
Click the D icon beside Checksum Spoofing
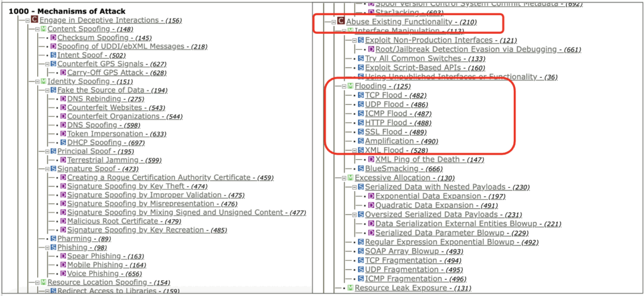(53, 38)
